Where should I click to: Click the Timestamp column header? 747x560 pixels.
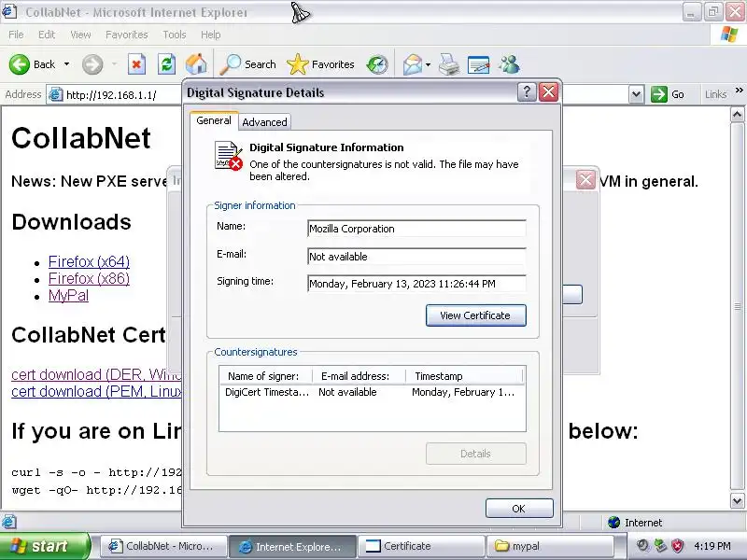tap(464, 376)
